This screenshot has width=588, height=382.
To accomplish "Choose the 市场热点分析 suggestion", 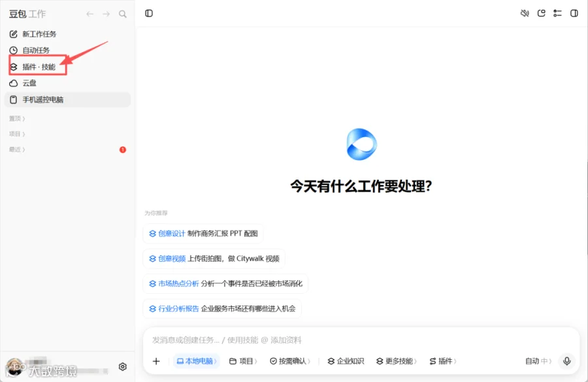I will [225, 284].
